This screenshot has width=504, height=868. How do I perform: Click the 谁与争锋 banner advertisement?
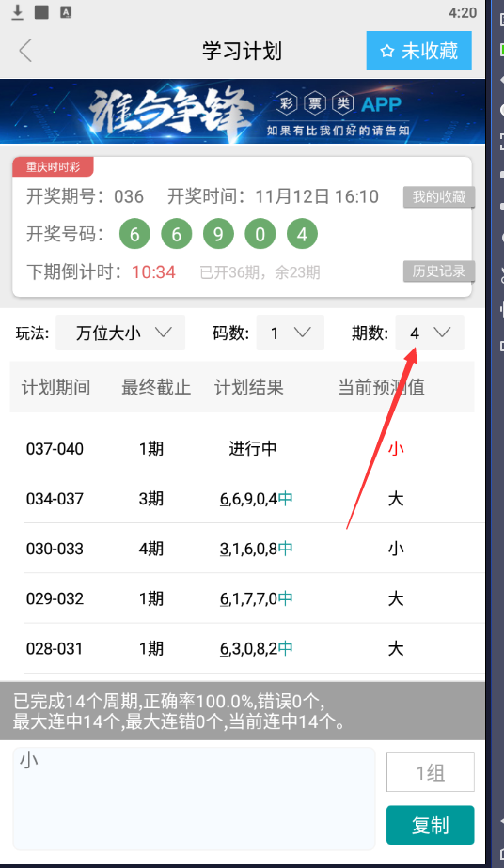click(x=243, y=111)
